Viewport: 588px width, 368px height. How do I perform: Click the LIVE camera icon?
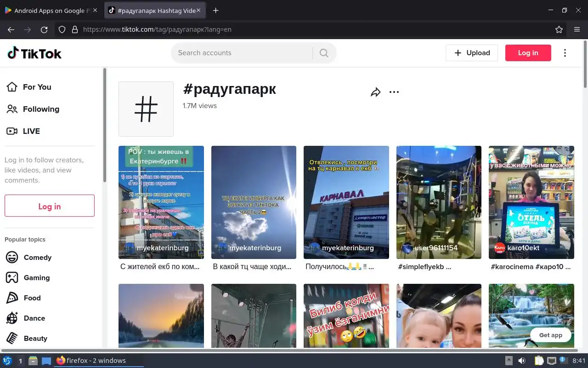[x=12, y=131]
